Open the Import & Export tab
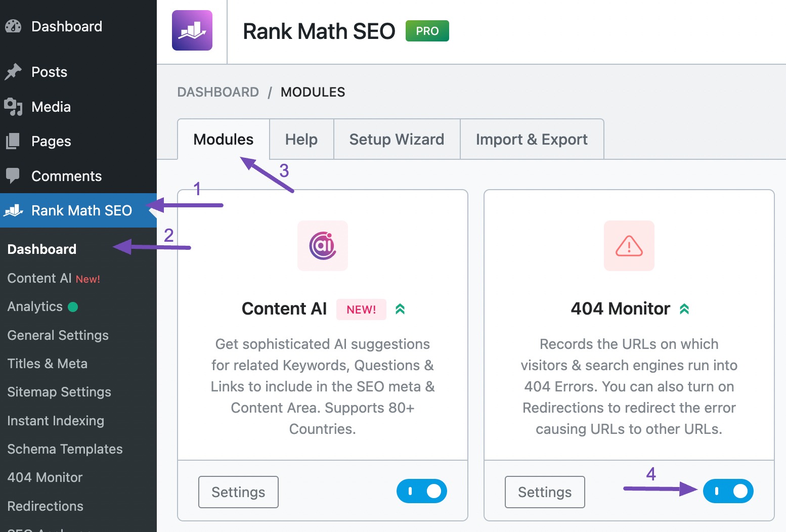The width and height of the screenshot is (786, 532). click(531, 139)
